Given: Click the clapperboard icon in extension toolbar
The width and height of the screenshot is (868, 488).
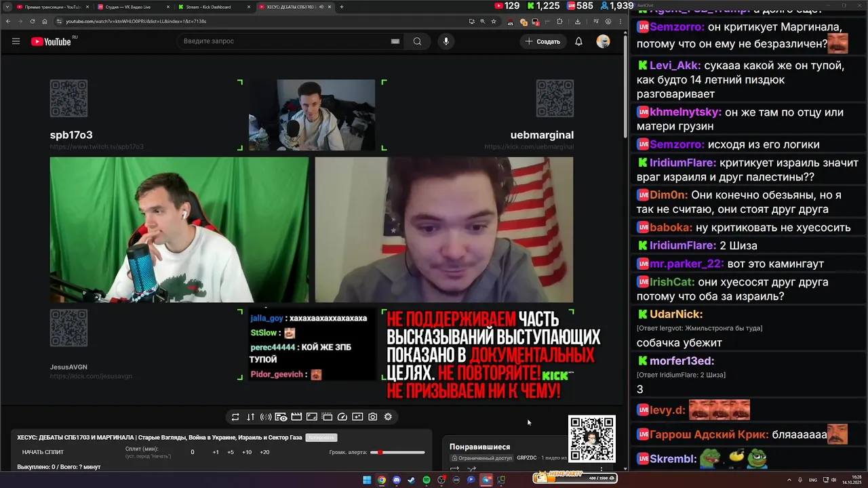Looking at the screenshot, I should pyautogui.click(x=296, y=417).
